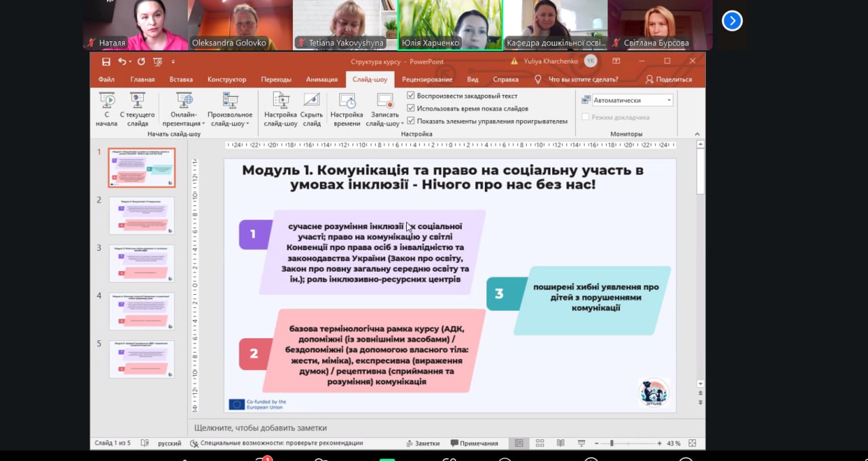The image size is (868, 461).
Task: Start slideshow from current slide icon
Action: point(138,108)
